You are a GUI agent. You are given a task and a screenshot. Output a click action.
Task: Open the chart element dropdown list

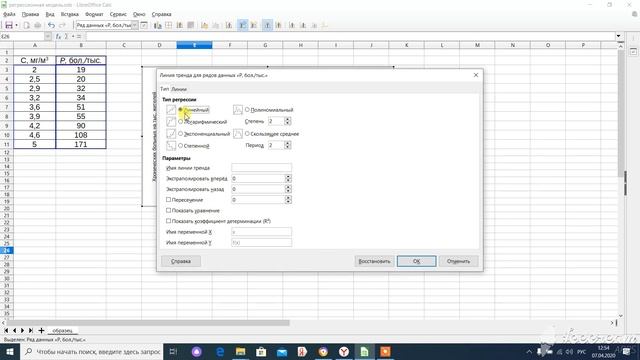tap(135, 25)
